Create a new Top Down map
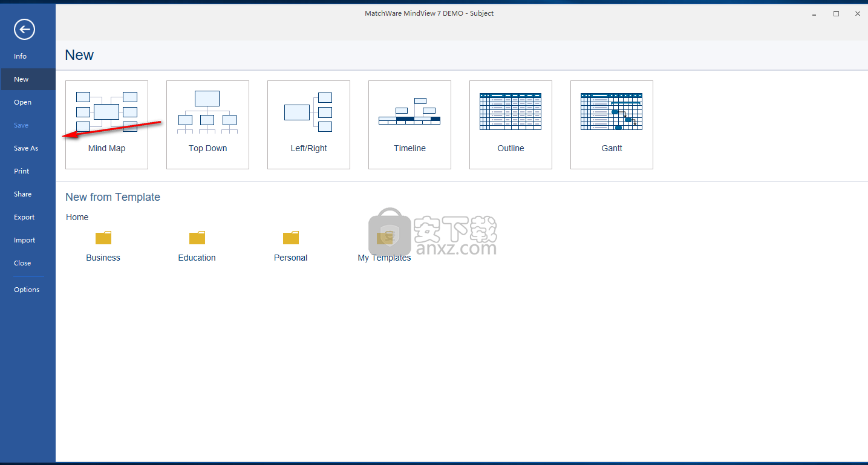 [207, 125]
